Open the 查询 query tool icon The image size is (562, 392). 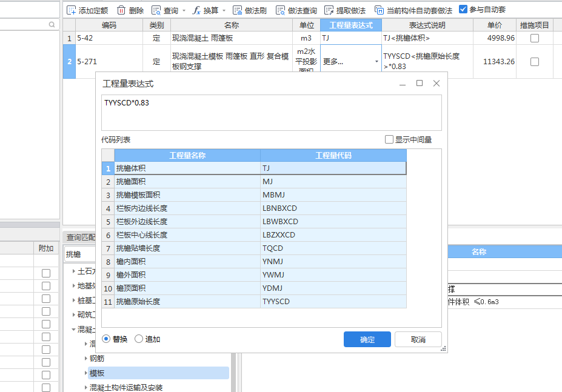click(x=156, y=10)
